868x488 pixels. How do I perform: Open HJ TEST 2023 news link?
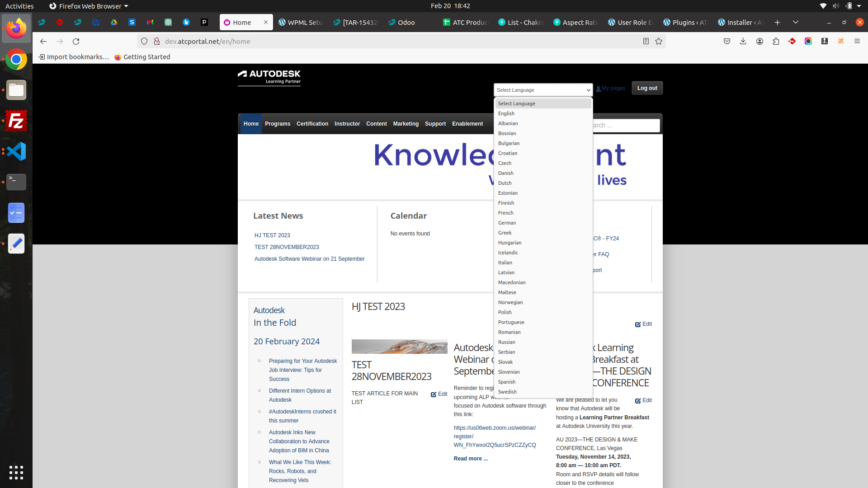[x=272, y=235]
